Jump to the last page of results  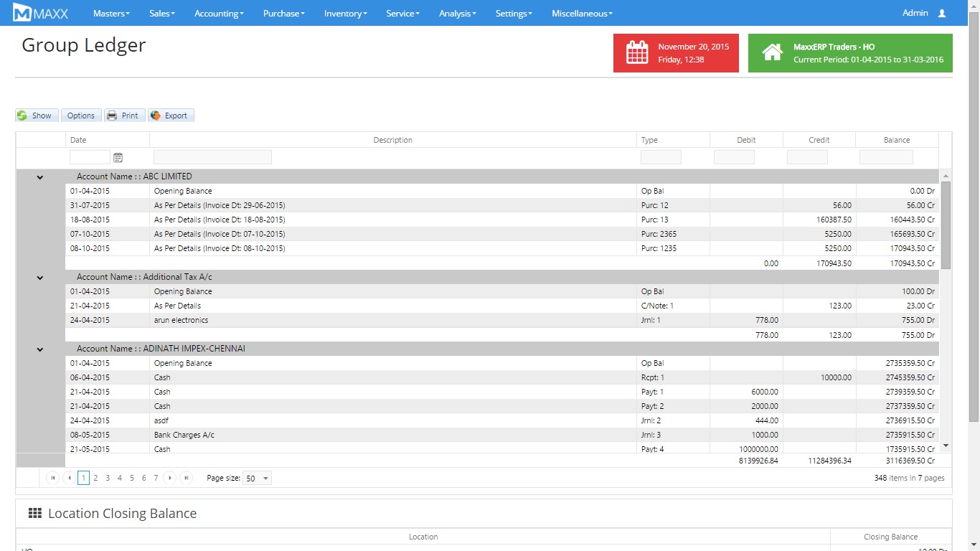click(x=187, y=478)
